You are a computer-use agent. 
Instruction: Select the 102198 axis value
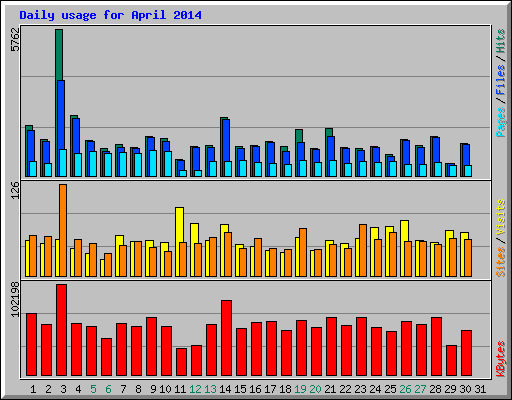coord(15,299)
